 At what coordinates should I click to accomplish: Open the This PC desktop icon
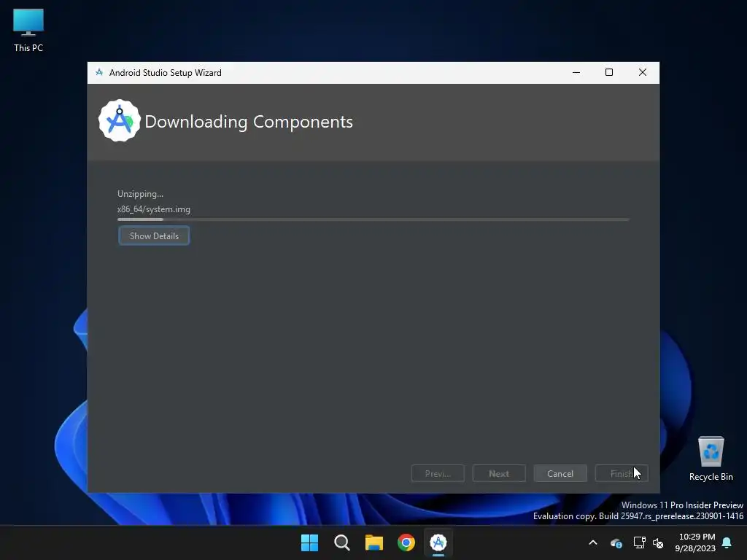[28, 31]
